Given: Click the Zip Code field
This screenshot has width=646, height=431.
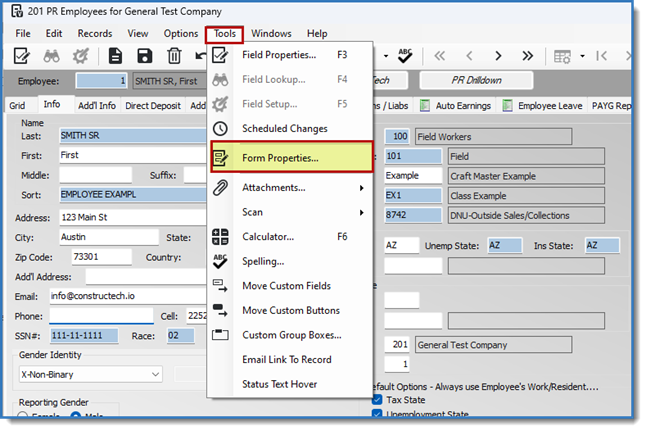Looking at the screenshot, I should (102, 257).
